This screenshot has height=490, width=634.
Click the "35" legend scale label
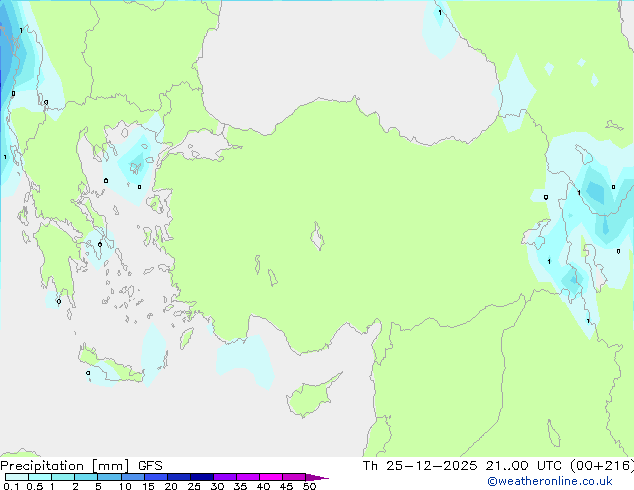[x=240, y=486]
